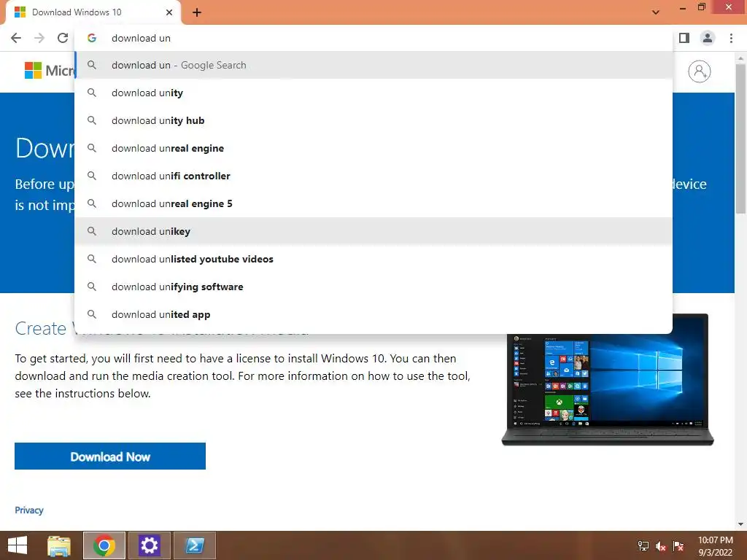Click the Chrome taskbar icon

104,545
